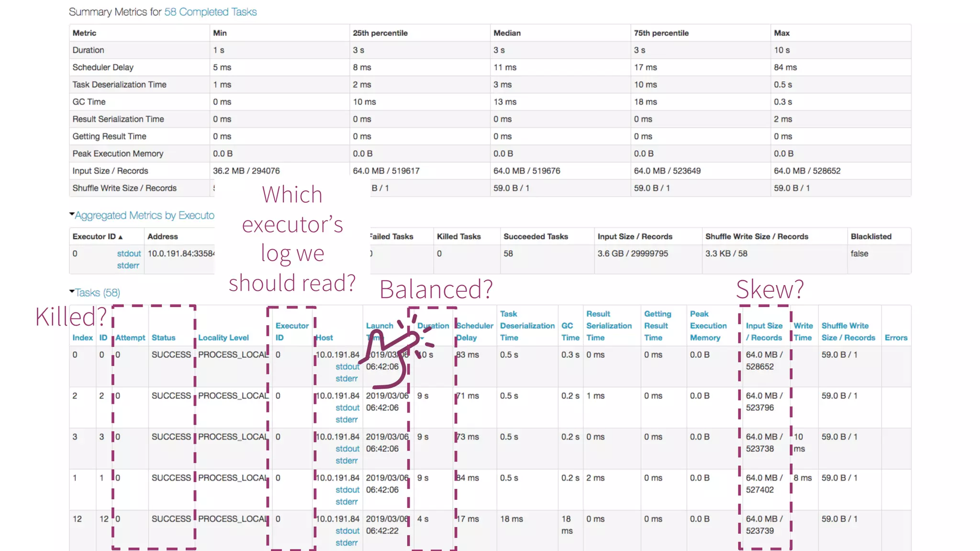Sort aggregated executor table by Address
The height and width of the screenshot is (551, 980).
pos(163,236)
